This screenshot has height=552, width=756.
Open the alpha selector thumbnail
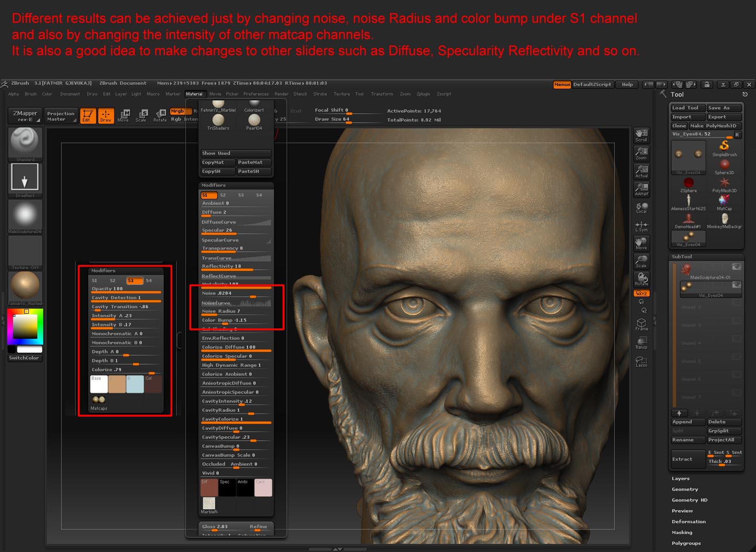[25, 216]
